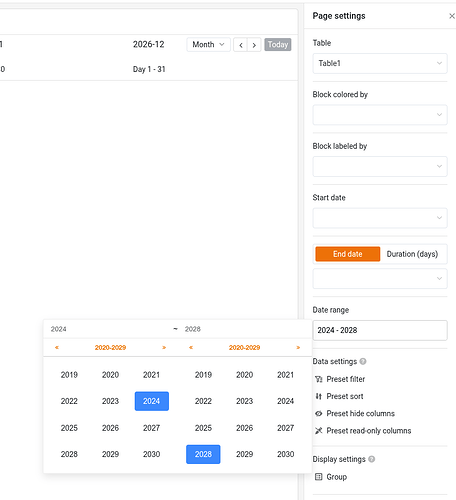Jump to Today in the timeline
The image size is (456, 500).
pyautogui.click(x=278, y=45)
